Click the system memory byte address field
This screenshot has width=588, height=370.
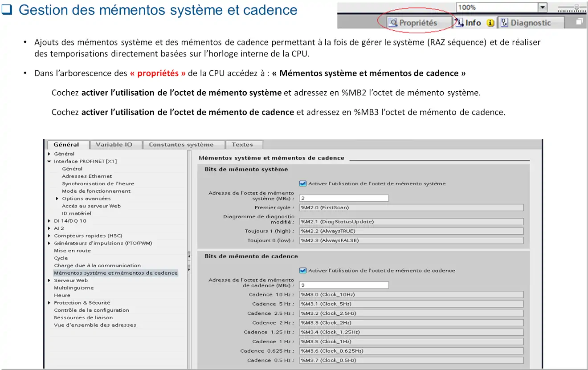coord(344,198)
